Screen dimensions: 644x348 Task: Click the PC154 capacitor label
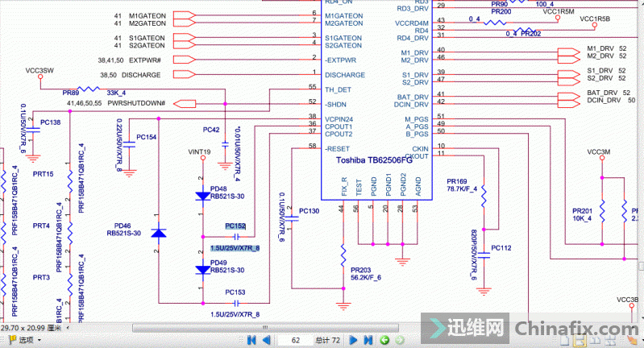click(146, 137)
